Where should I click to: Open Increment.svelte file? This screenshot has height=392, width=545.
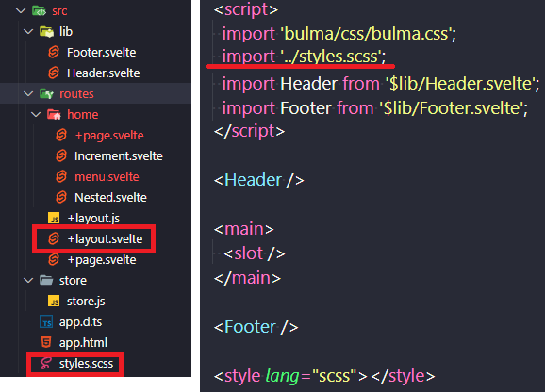(x=119, y=155)
